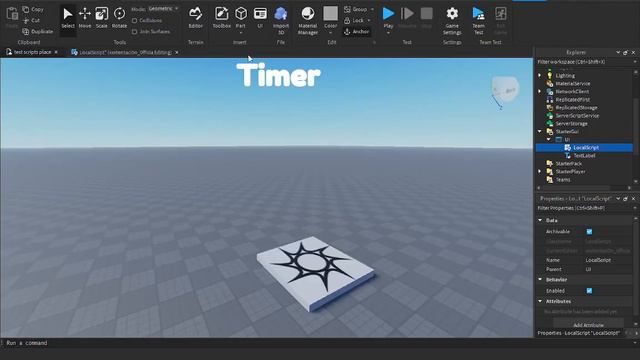Expand the NetworkClient node
Viewport: 640px width, 360px height.
[540, 91]
